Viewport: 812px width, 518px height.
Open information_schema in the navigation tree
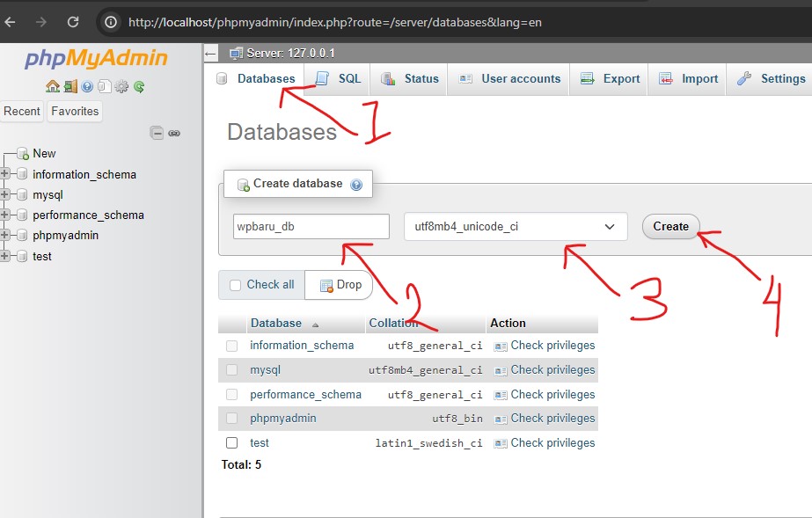pyautogui.click(x=84, y=175)
